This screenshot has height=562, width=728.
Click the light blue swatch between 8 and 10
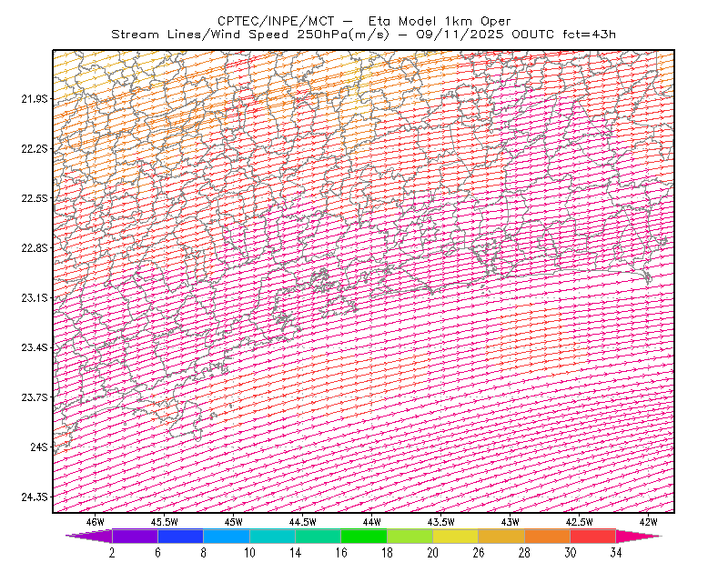(x=227, y=536)
